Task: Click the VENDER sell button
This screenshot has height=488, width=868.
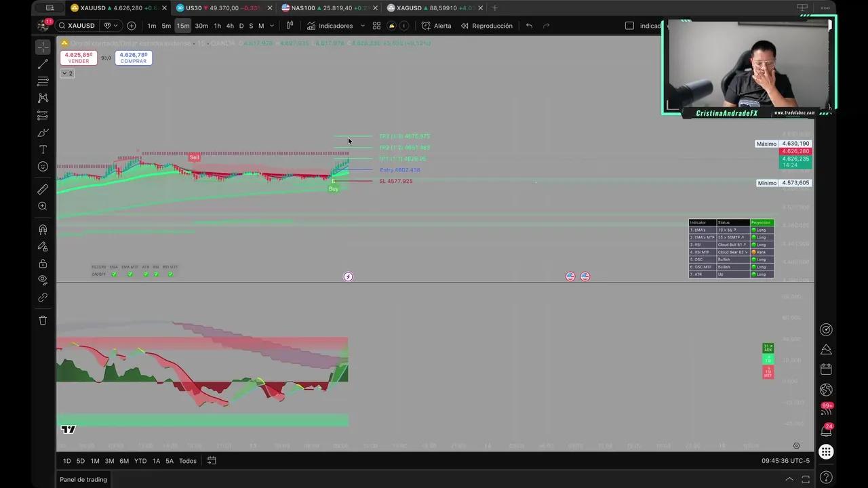Action: (x=78, y=58)
